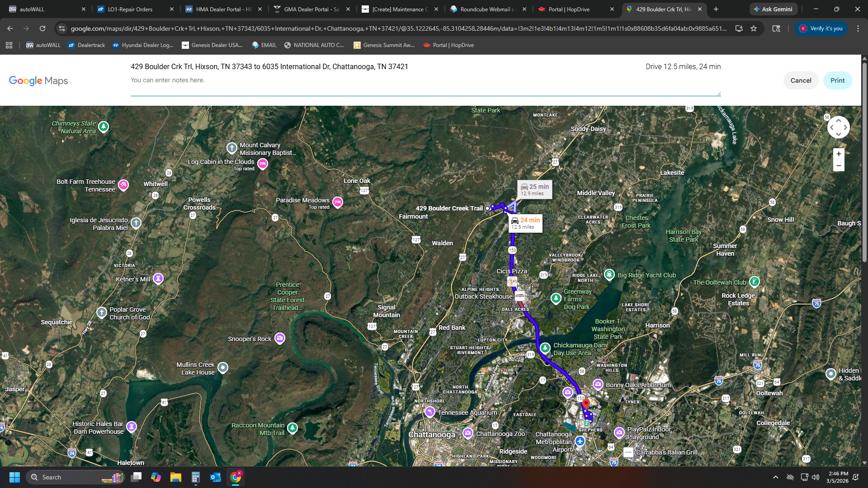
Task: Open the Chrome three-dot menu
Action: pos(858,28)
